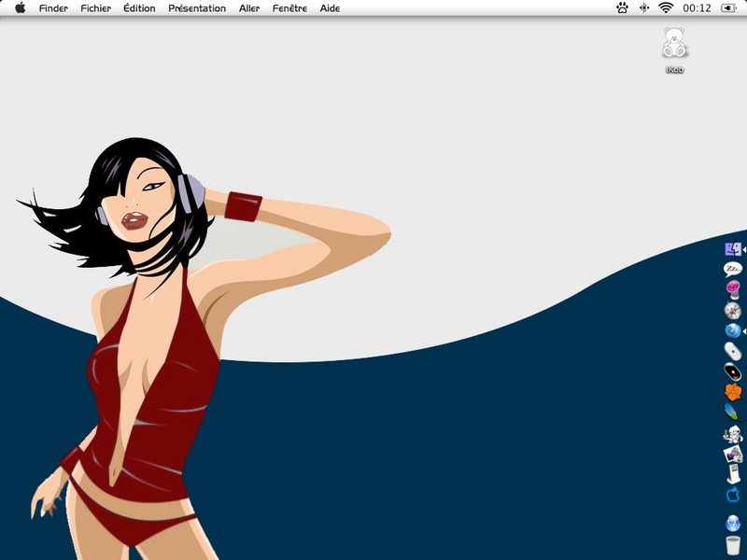Click the paw print menu bar icon

tap(622, 8)
